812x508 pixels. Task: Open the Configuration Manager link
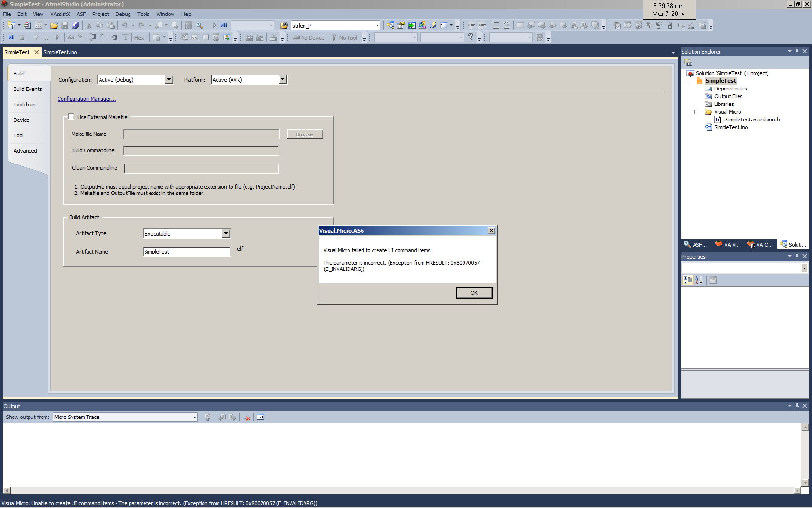pyautogui.click(x=87, y=99)
